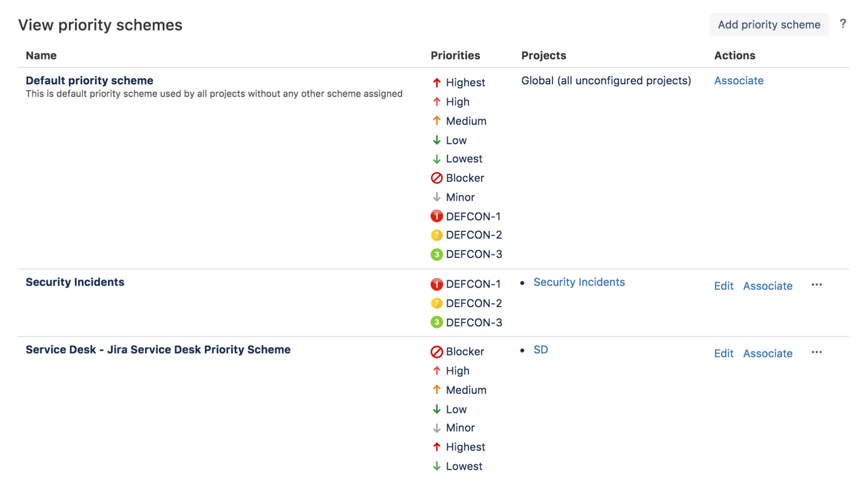Open the Security Incidents project link
868x485 pixels.
pyautogui.click(x=579, y=282)
